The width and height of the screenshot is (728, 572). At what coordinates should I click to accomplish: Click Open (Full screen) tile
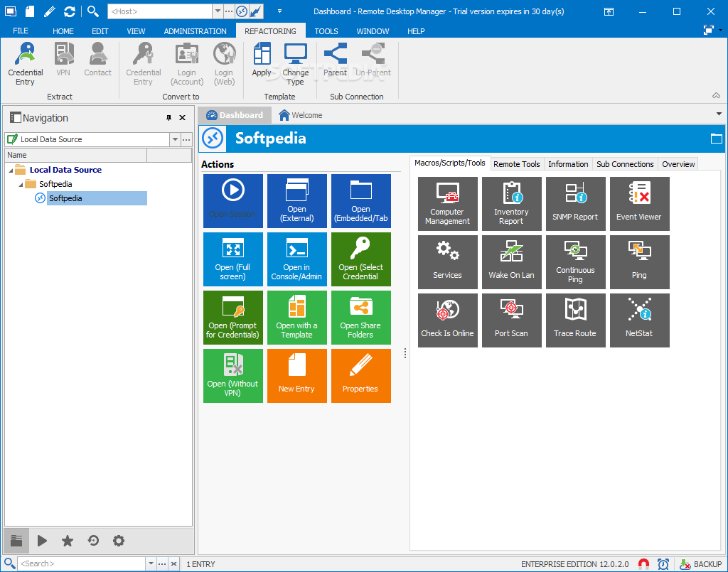(233, 259)
